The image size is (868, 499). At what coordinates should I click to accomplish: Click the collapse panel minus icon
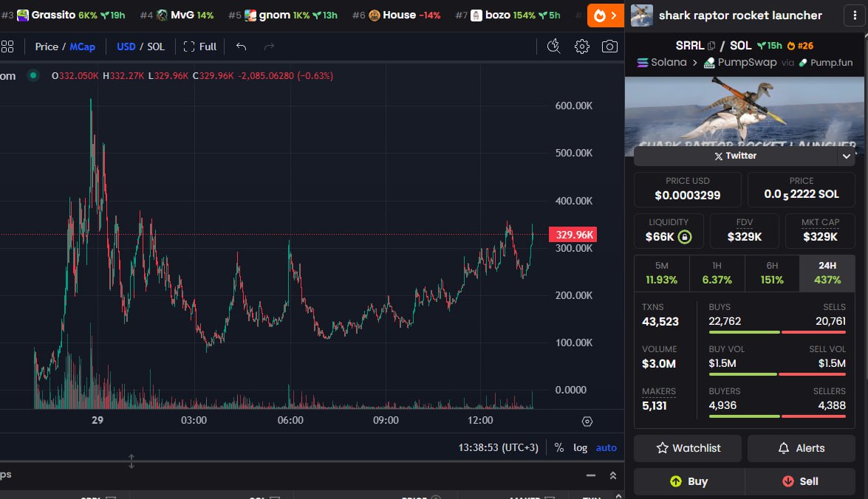pyautogui.click(x=591, y=476)
